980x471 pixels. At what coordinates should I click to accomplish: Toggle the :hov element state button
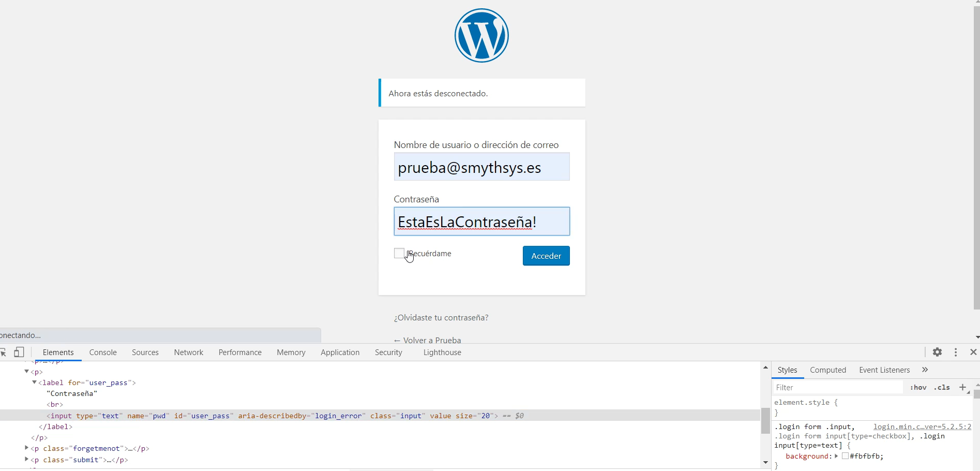pyautogui.click(x=918, y=387)
